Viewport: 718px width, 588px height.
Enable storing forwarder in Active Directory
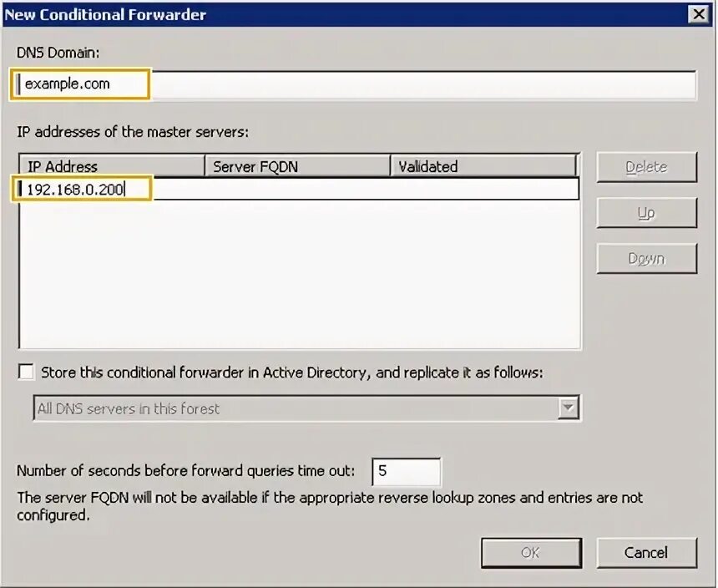[26, 372]
